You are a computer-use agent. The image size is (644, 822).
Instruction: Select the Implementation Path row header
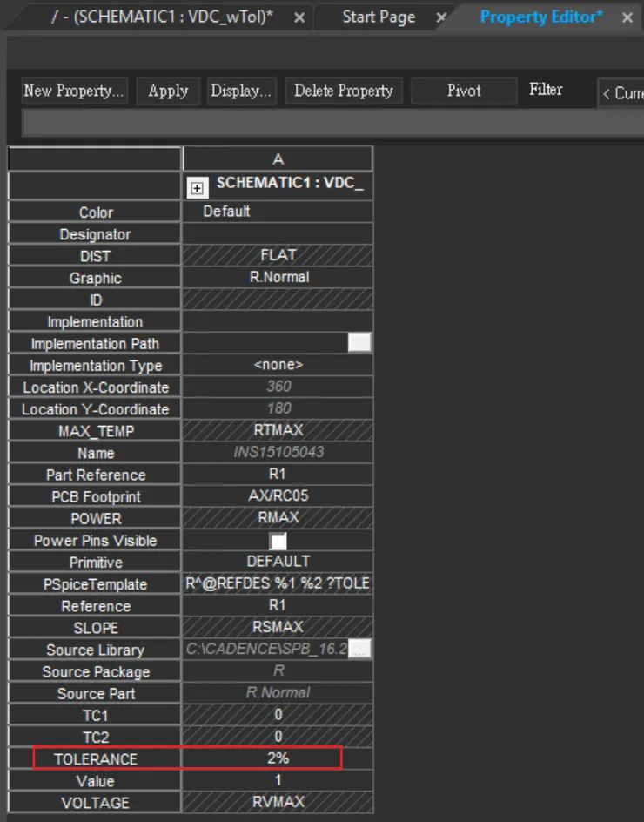point(95,343)
